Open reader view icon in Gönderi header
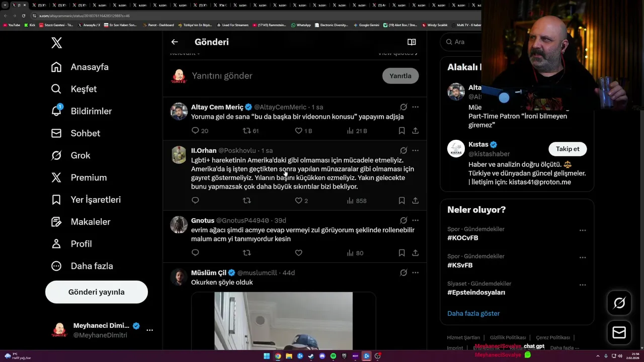This screenshot has width=644, height=362. tap(412, 42)
